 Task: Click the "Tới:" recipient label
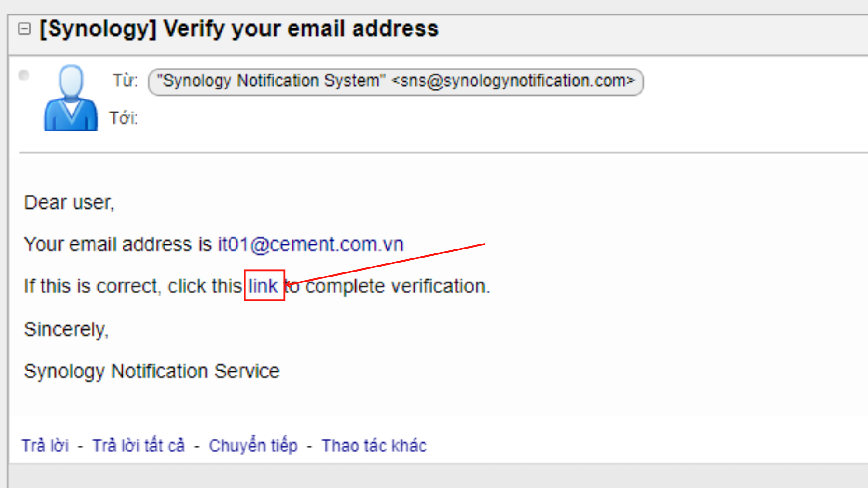coord(123,118)
